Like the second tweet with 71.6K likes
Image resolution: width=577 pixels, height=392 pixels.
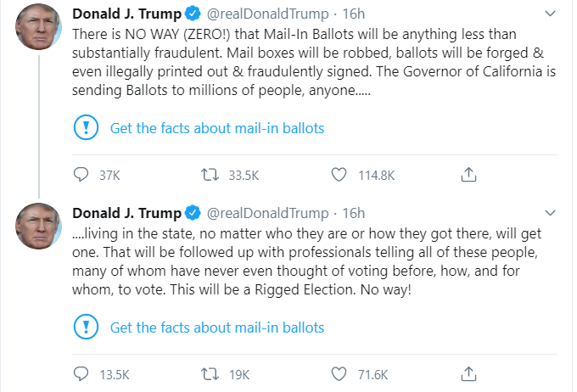coord(339,374)
